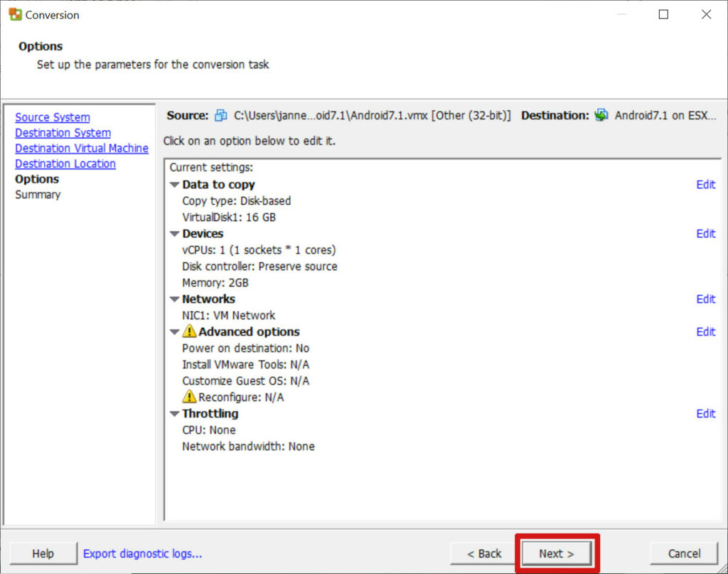Edit the Data to copy settings
This screenshot has height=574, width=728.
(x=706, y=184)
